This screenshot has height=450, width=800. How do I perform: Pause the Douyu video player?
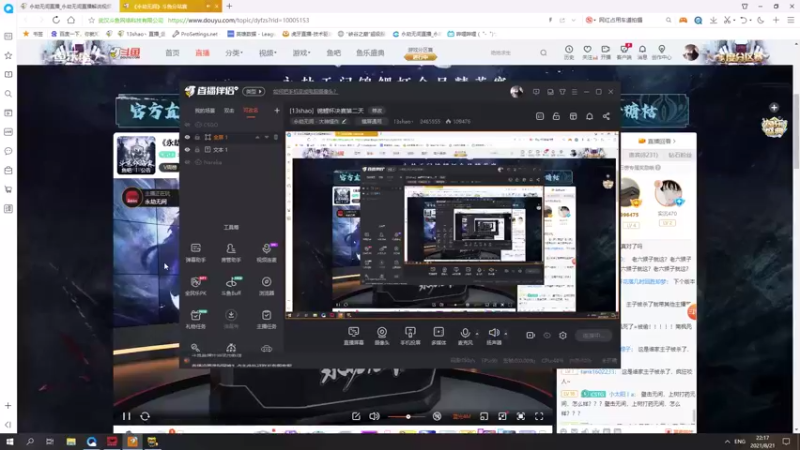tap(127, 416)
